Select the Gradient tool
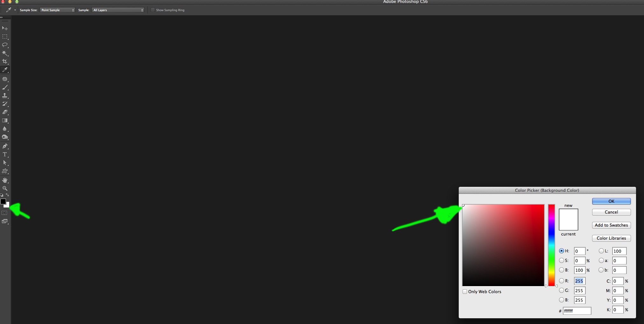This screenshot has height=324, width=644. click(5, 120)
